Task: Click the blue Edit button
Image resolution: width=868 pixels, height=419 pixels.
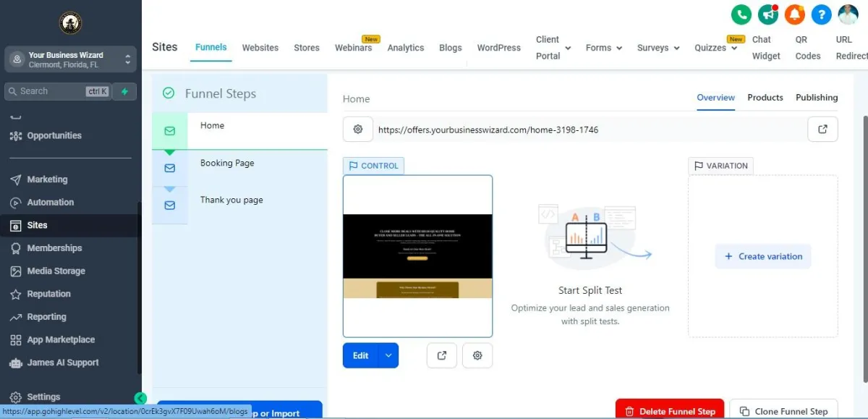Action: 361,355
